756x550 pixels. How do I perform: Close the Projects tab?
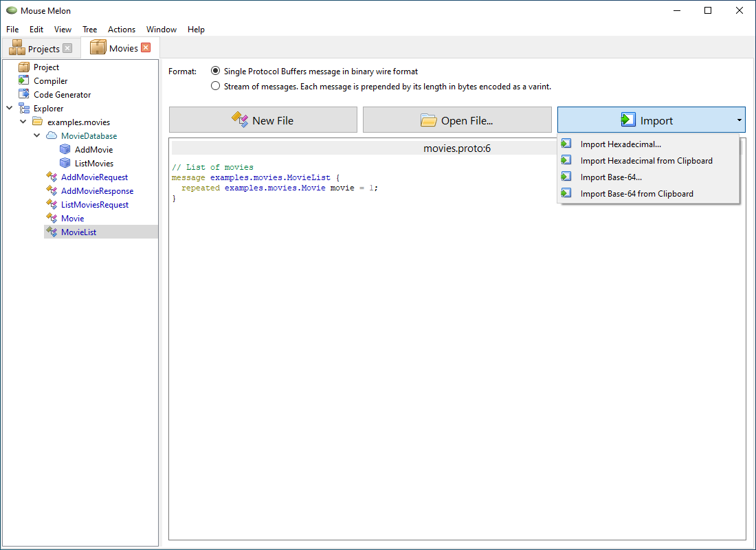tap(67, 48)
